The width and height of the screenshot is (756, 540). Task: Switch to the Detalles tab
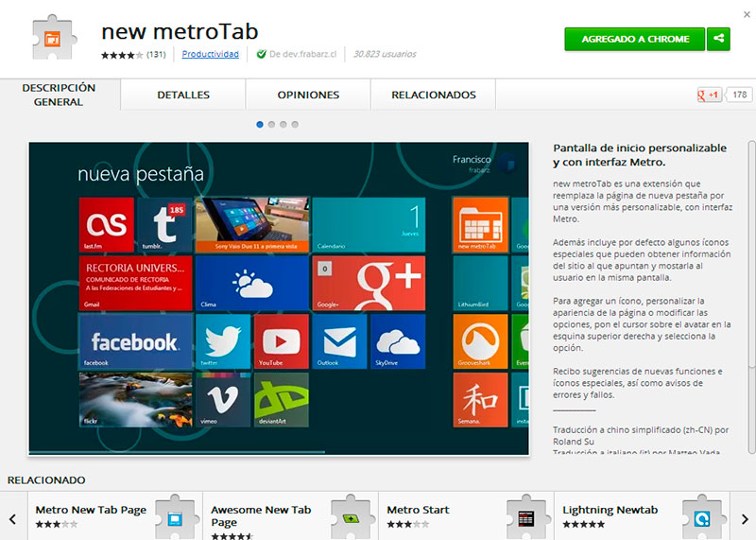point(183,95)
